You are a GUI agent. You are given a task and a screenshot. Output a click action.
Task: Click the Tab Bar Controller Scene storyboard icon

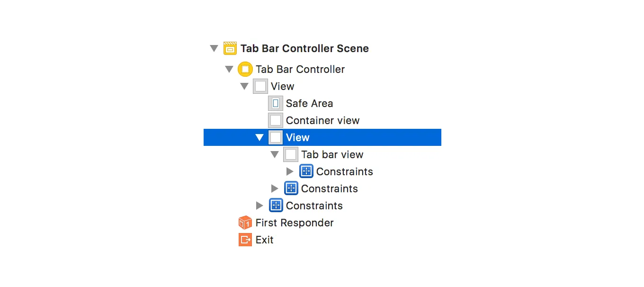coord(230,48)
